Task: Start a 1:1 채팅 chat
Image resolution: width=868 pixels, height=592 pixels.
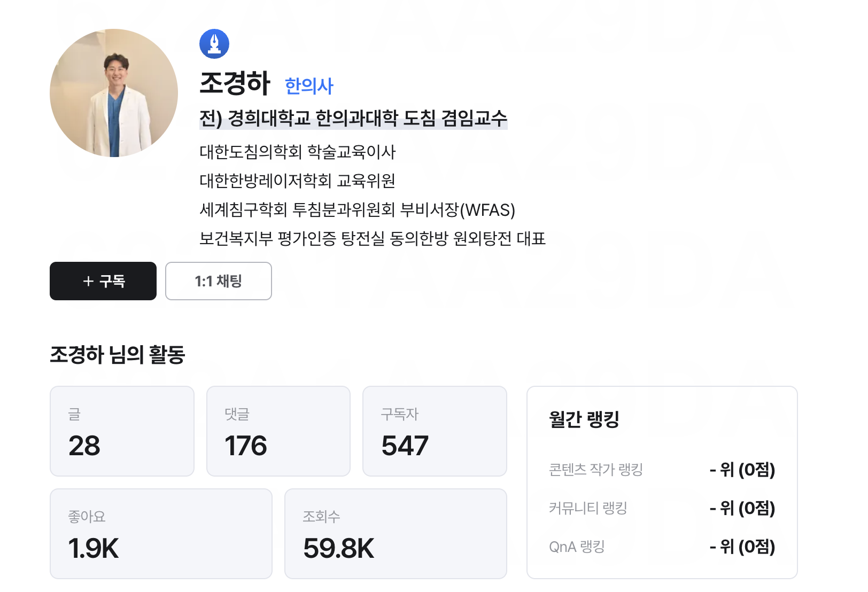Action: click(218, 281)
